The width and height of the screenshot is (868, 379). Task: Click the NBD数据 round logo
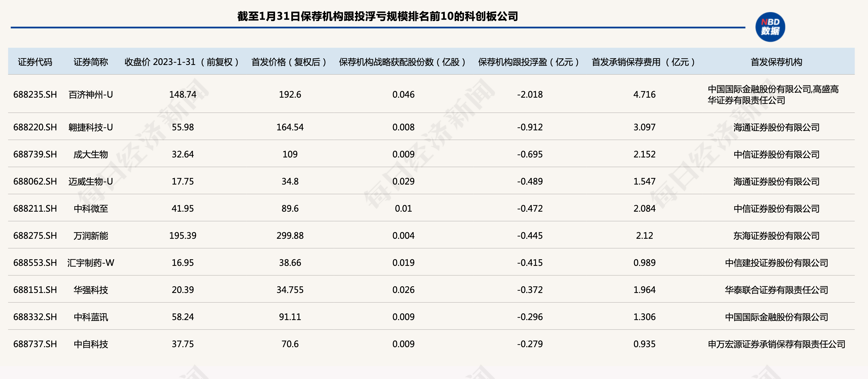770,27
